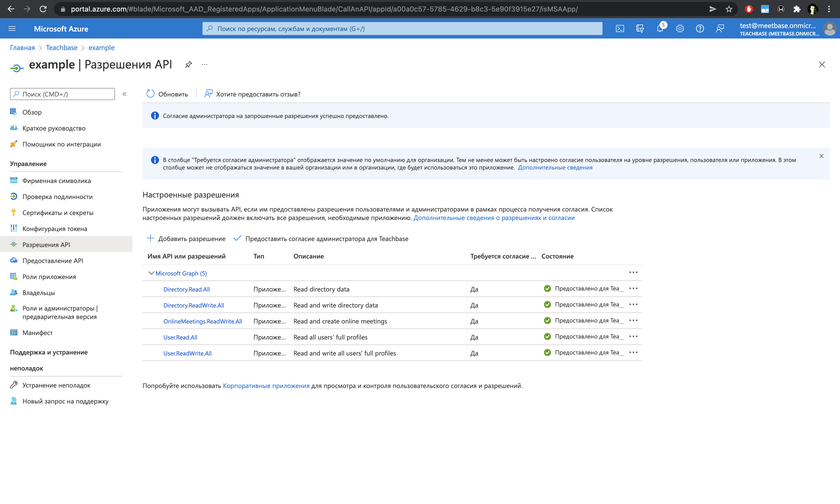This screenshot has width=840, height=504.
Task: Open the User.ReadWrite.All permission
Action: pos(187,353)
